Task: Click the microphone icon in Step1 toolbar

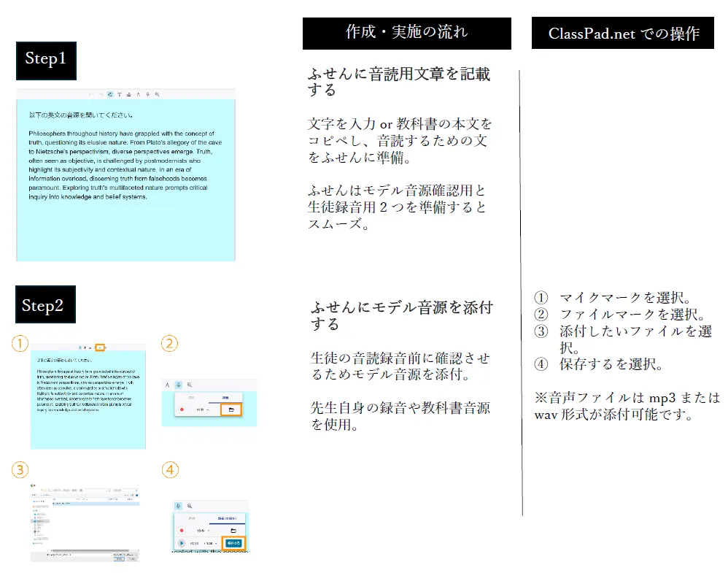Action: coord(147,94)
